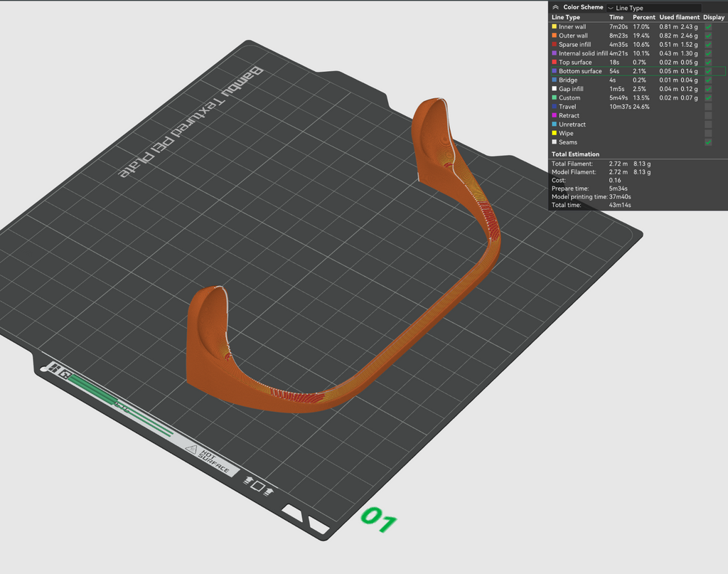Click the Outer wall orange color swatch
Screen dimensions: 728x574
pyautogui.click(x=554, y=36)
